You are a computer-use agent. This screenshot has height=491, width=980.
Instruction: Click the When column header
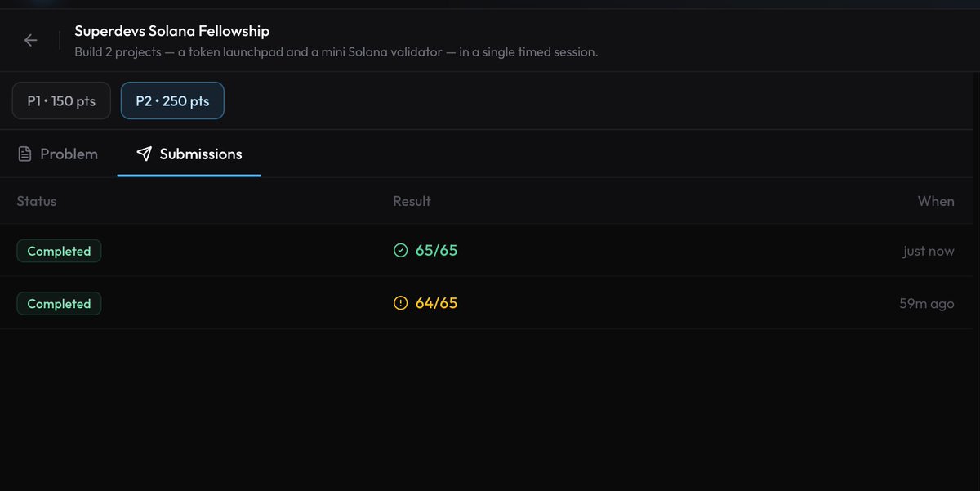(936, 201)
